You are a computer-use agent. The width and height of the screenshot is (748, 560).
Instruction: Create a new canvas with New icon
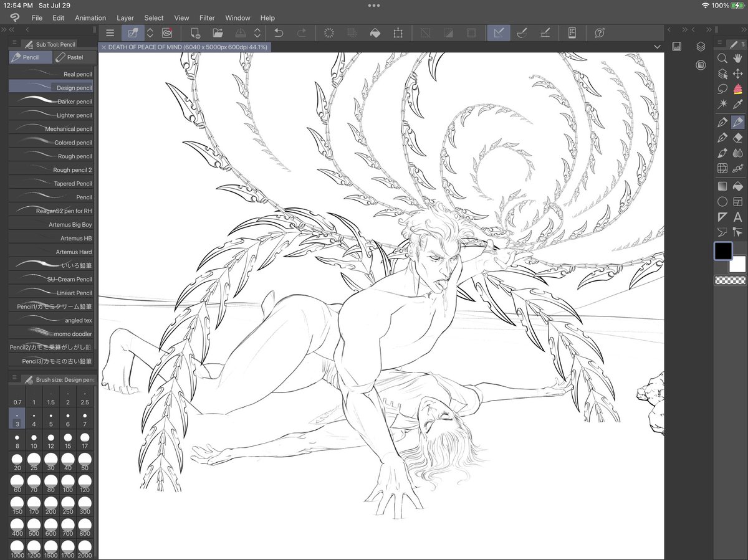(x=195, y=33)
